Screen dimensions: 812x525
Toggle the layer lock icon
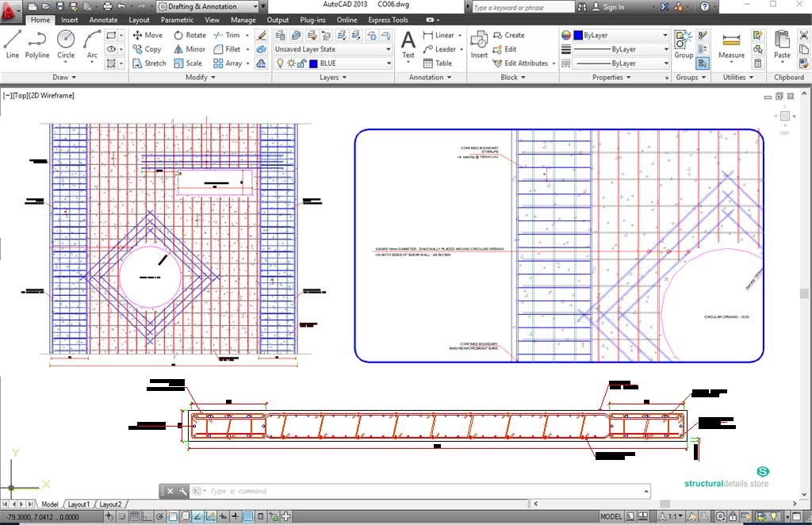point(302,63)
